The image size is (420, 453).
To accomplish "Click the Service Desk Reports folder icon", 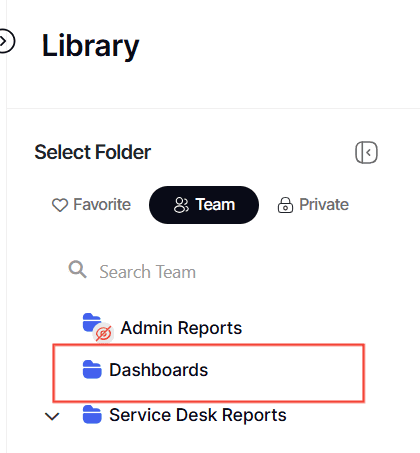I will [92, 414].
